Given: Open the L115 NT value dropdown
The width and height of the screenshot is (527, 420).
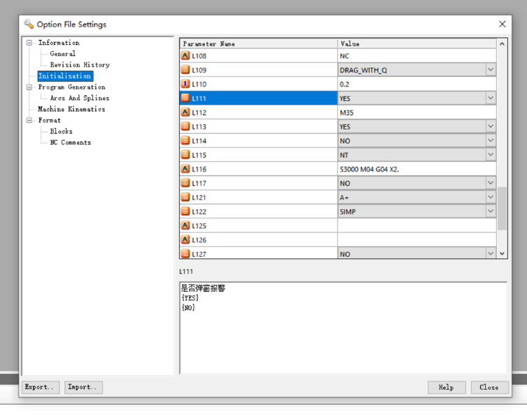Looking at the screenshot, I should (491, 154).
